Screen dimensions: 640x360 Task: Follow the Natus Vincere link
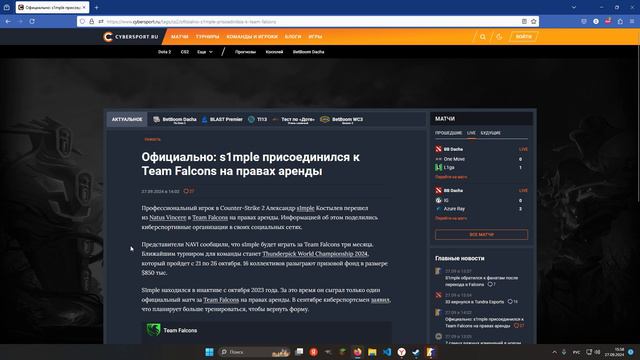click(168, 218)
